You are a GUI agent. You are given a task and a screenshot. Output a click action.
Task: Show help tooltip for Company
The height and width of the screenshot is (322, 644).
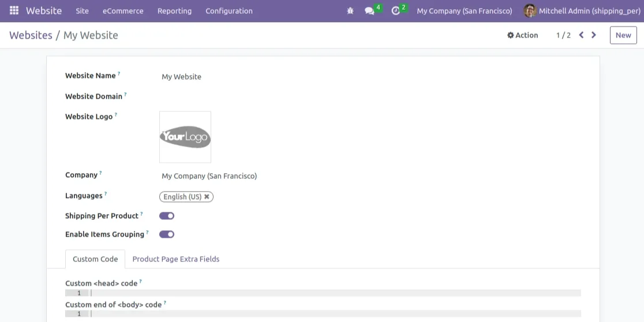click(100, 173)
